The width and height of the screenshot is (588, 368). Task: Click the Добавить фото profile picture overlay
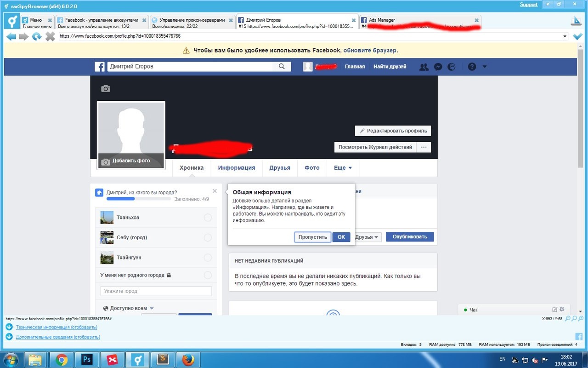131,161
